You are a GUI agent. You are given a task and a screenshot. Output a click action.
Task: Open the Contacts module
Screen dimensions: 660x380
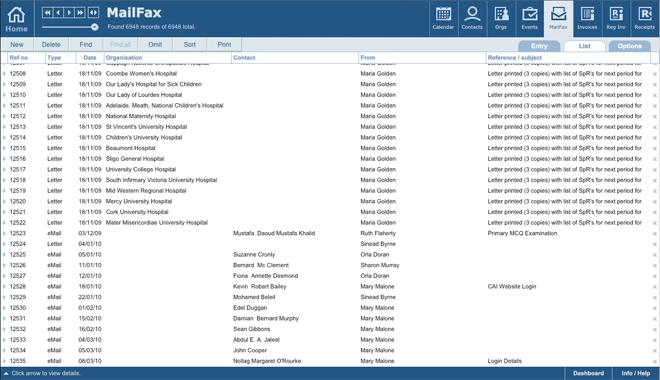472,19
